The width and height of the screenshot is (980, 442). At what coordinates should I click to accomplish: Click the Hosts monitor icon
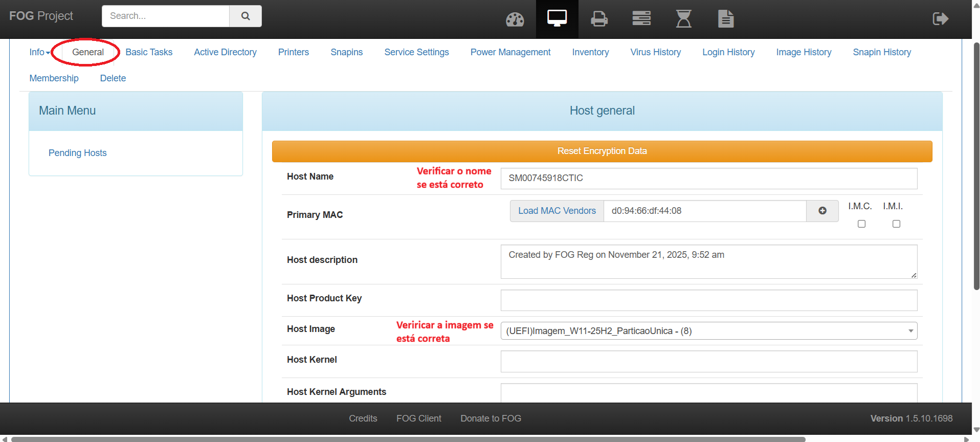click(x=556, y=19)
